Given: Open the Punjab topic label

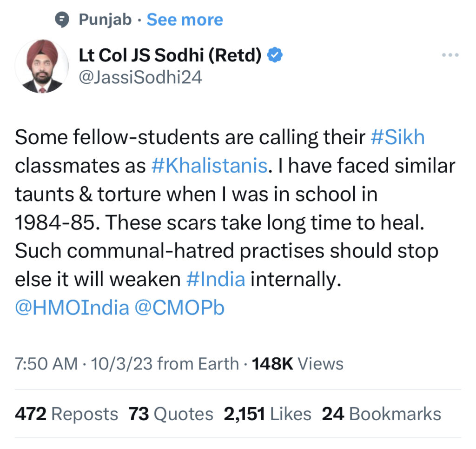Looking at the screenshot, I should point(105,20).
